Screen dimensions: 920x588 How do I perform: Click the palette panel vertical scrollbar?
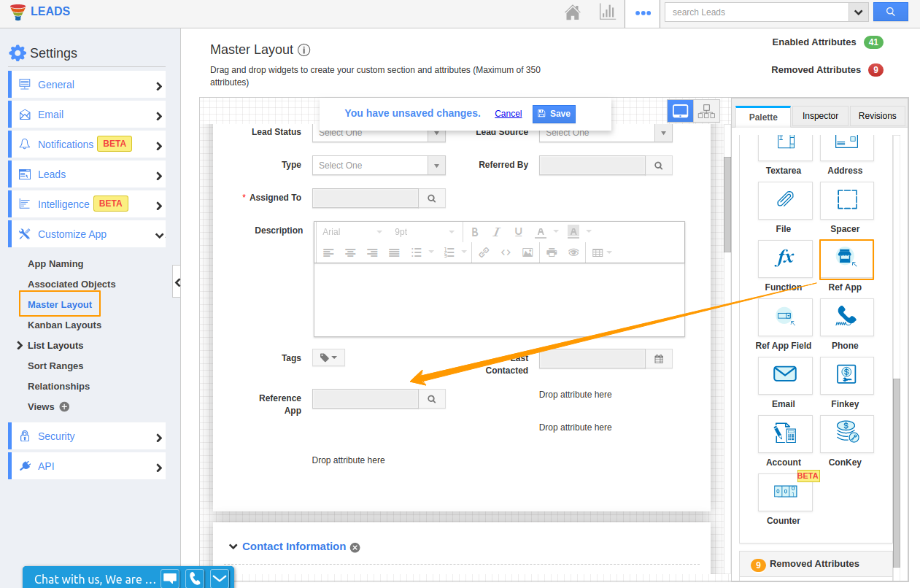[897, 467]
